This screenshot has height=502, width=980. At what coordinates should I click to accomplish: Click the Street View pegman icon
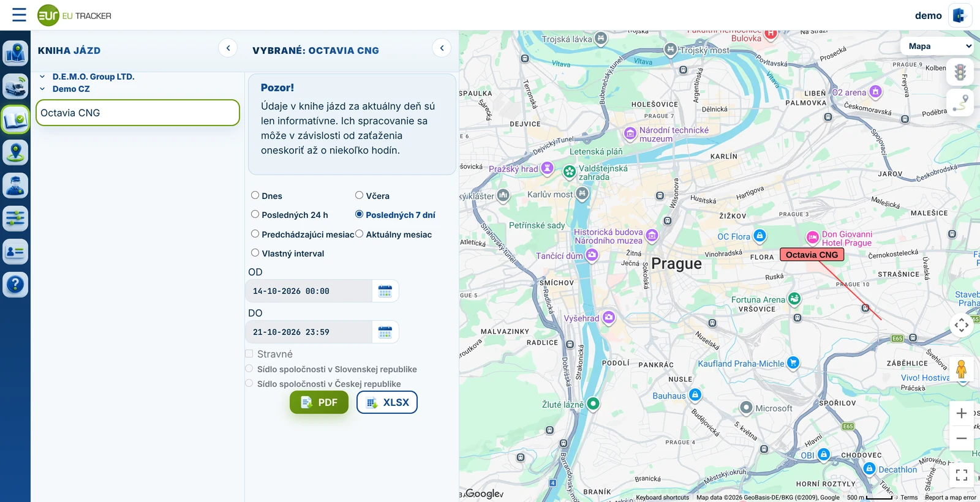[961, 370]
